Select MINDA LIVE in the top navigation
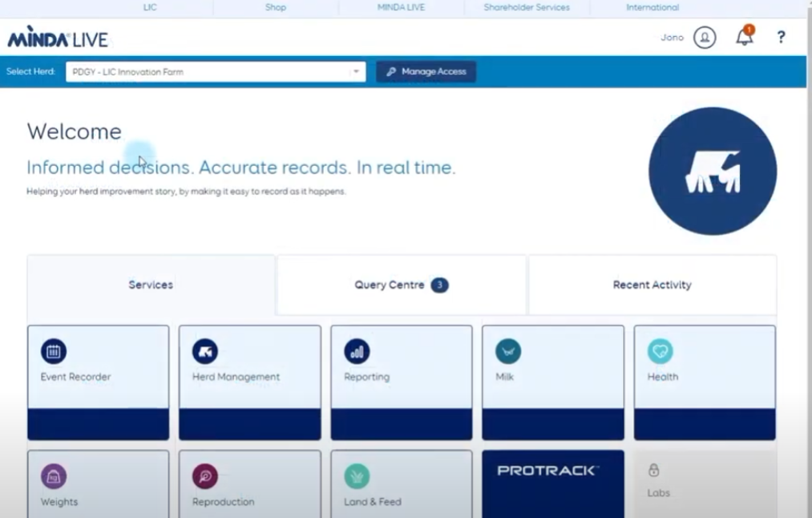Screen dimensions: 812x518 pyautogui.click(x=401, y=7)
